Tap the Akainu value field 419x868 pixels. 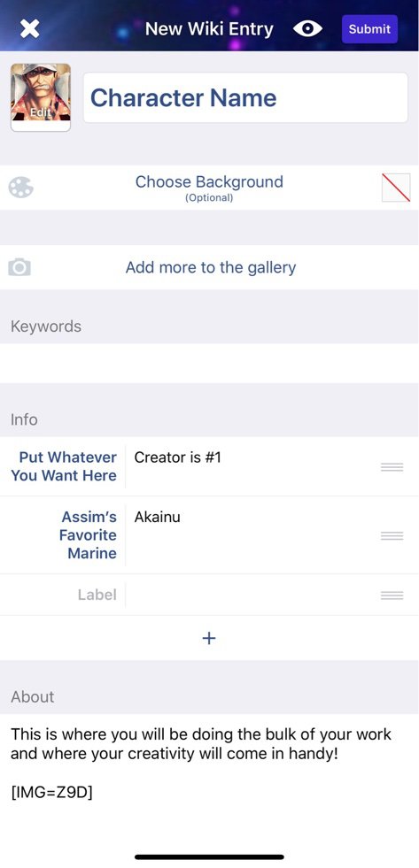[x=158, y=517]
